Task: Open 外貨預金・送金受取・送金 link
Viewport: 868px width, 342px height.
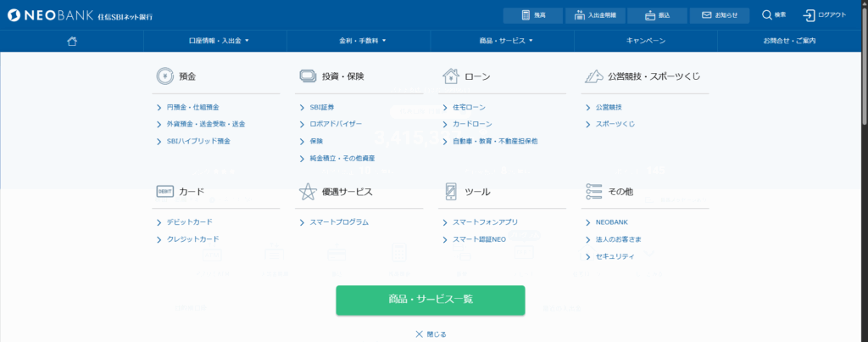Action: (x=206, y=124)
